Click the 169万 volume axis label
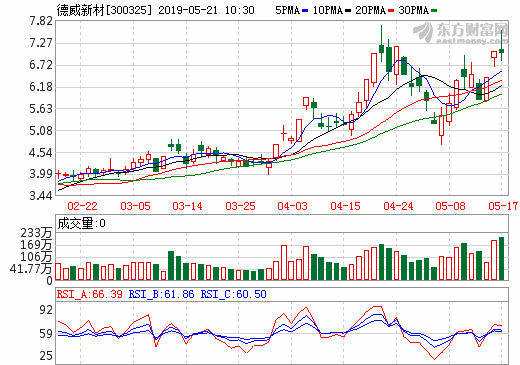This screenshot has width=520, height=365. (x=36, y=245)
